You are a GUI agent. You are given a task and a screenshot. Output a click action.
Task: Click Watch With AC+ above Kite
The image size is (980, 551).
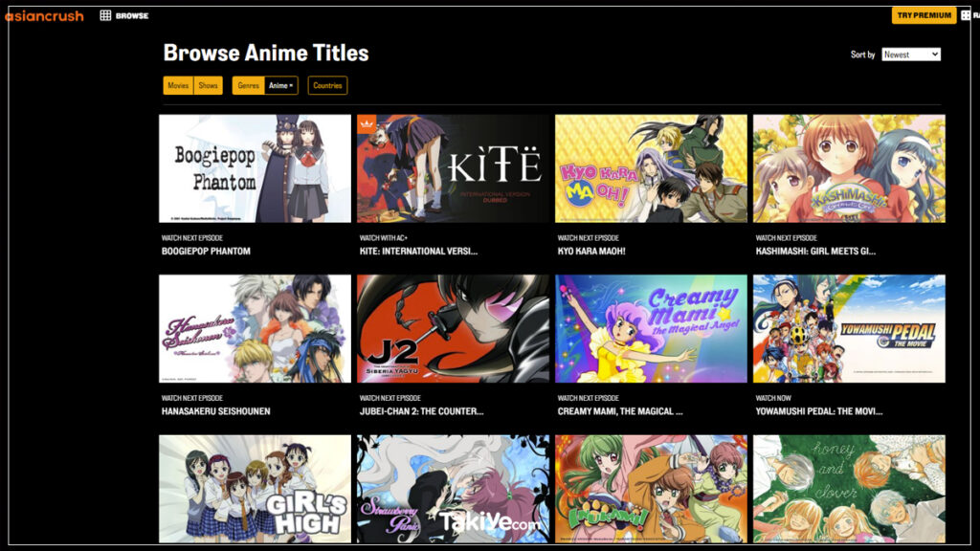(x=383, y=238)
